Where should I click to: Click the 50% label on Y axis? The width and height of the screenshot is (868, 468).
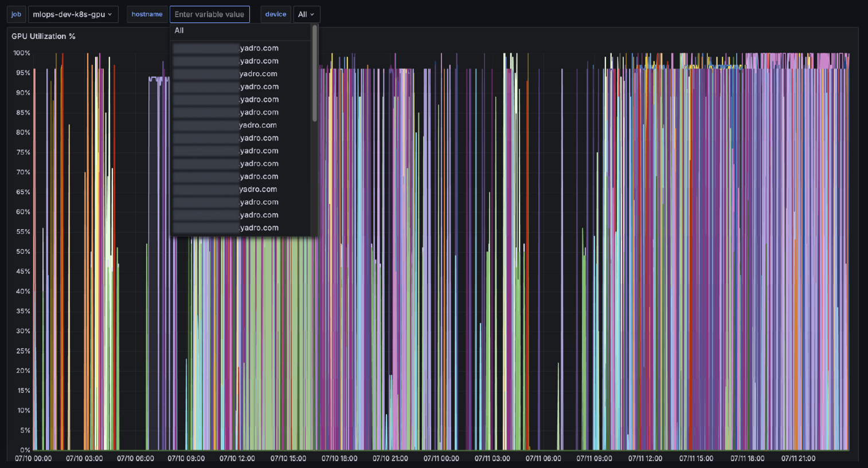point(23,251)
